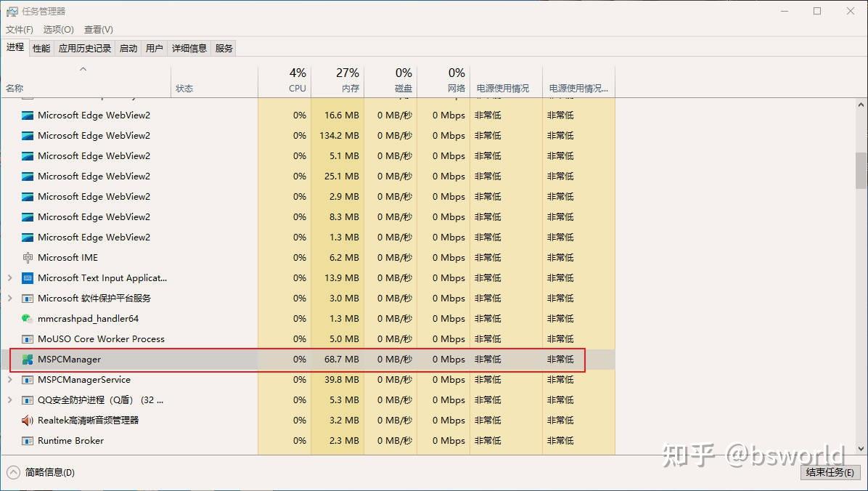The height and width of the screenshot is (491, 868).
Task: Click the Microsoft Text Input Application icon
Action: [x=27, y=277]
